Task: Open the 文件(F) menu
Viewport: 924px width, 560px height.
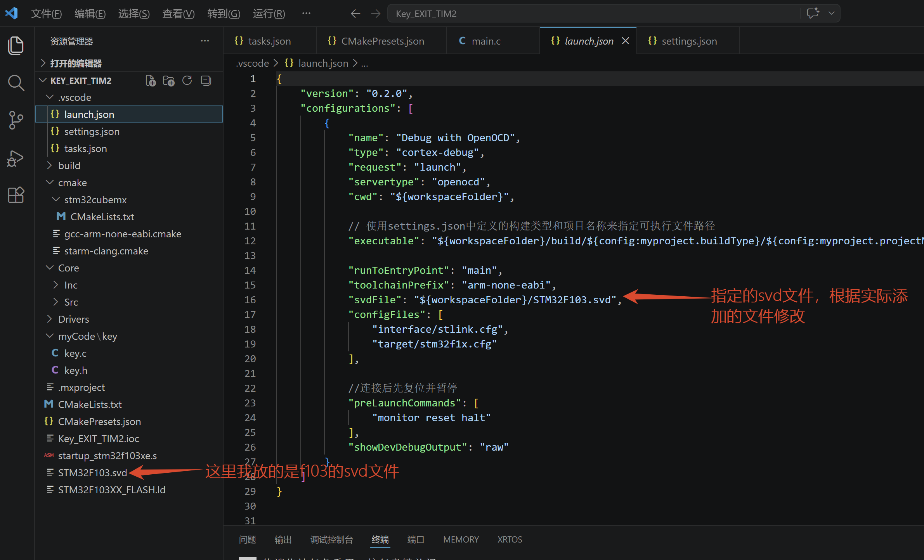Action: [x=47, y=14]
